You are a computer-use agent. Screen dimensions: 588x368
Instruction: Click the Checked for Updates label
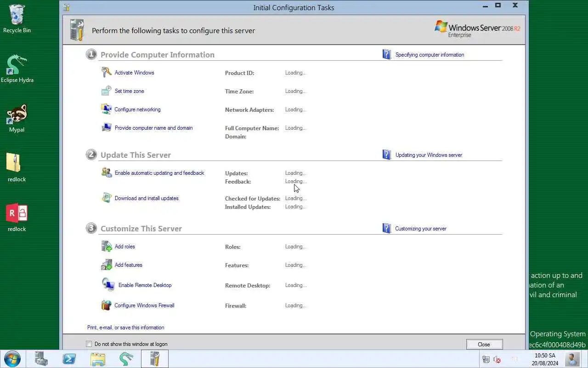click(253, 199)
